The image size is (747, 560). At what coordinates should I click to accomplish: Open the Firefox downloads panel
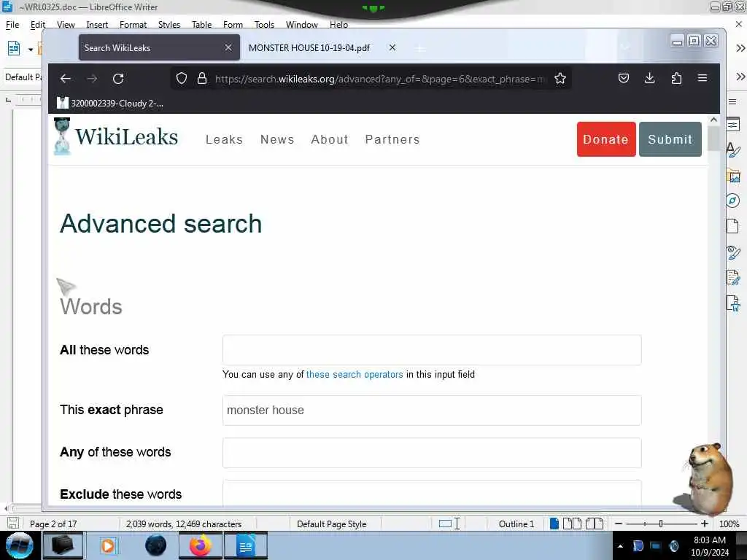[649, 78]
